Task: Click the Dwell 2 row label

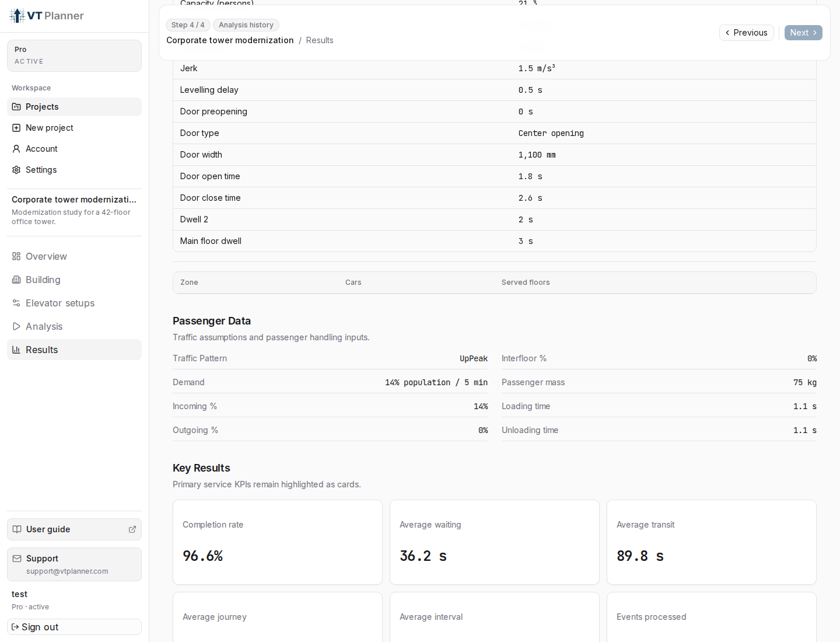Action: (194, 219)
